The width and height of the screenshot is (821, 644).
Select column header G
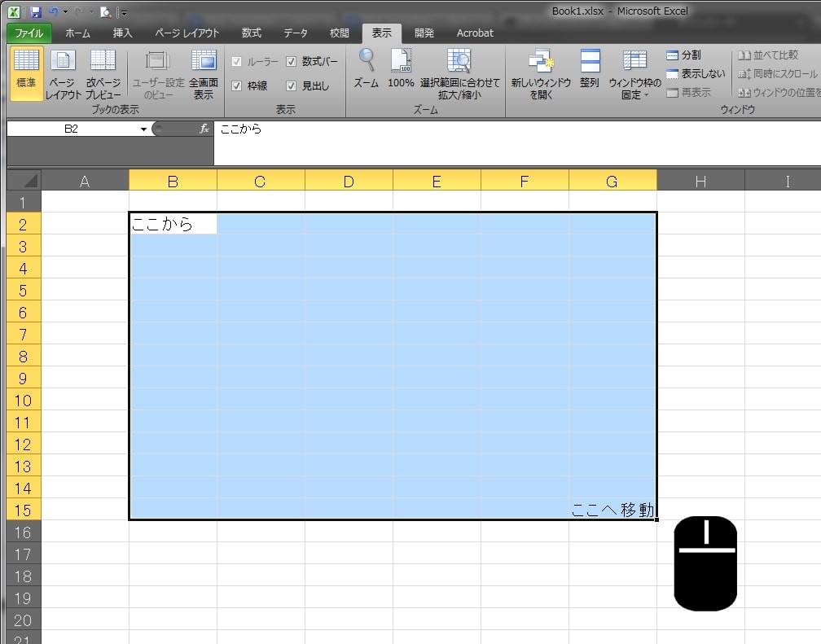pyautogui.click(x=612, y=181)
